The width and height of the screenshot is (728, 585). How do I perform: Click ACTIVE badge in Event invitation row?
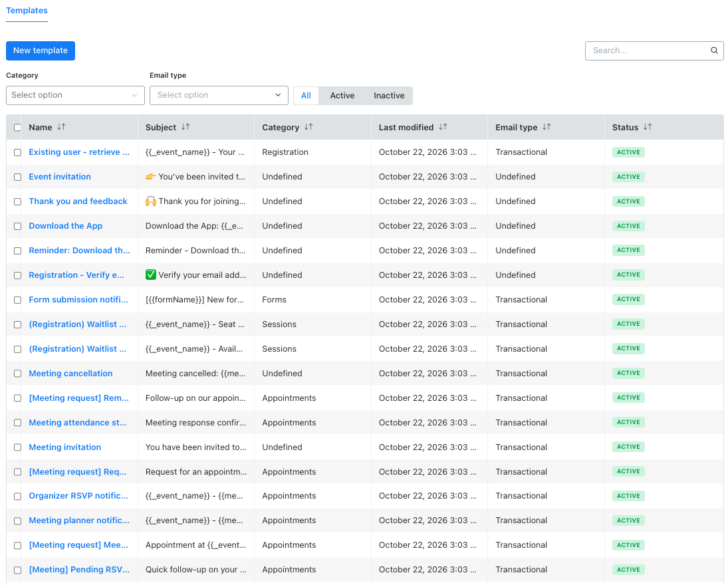point(628,177)
